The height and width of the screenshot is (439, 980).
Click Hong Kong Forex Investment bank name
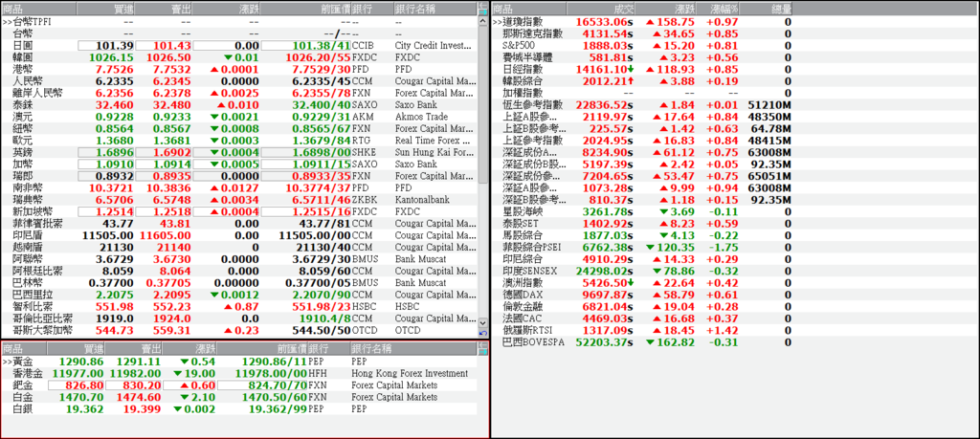410,373
